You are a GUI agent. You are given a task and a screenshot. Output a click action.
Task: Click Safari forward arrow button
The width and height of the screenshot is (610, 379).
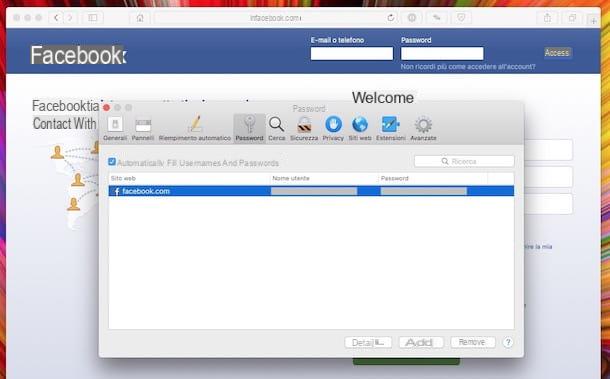pos(70,18)
